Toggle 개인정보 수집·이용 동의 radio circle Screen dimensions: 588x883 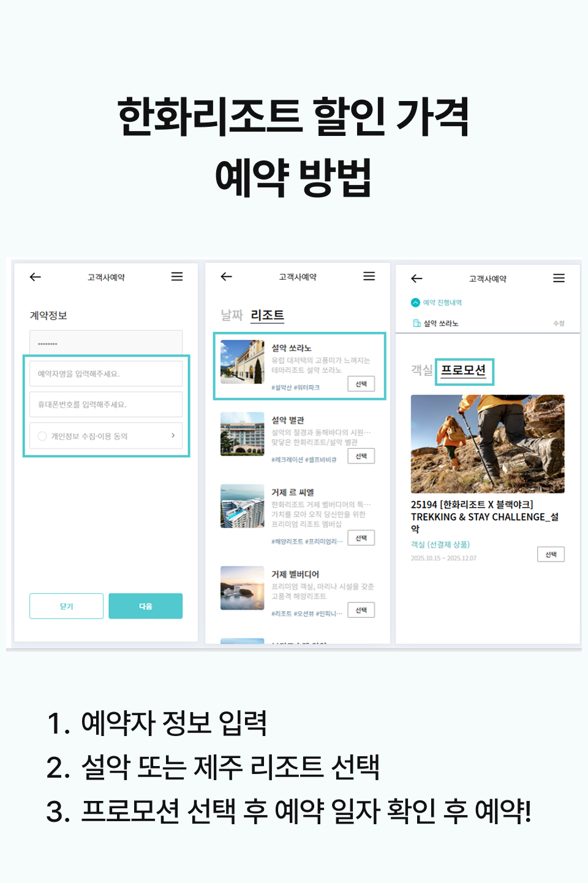(42, 436)
